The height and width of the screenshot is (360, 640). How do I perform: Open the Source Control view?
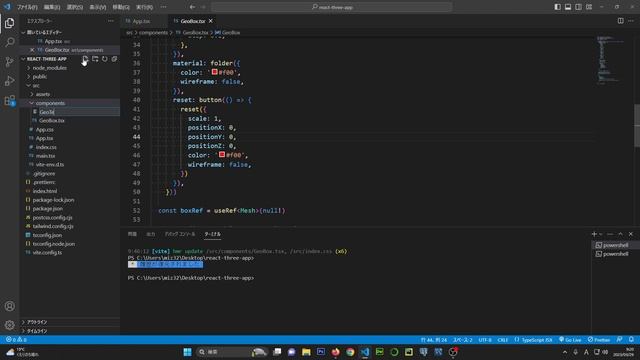(9, 62)
